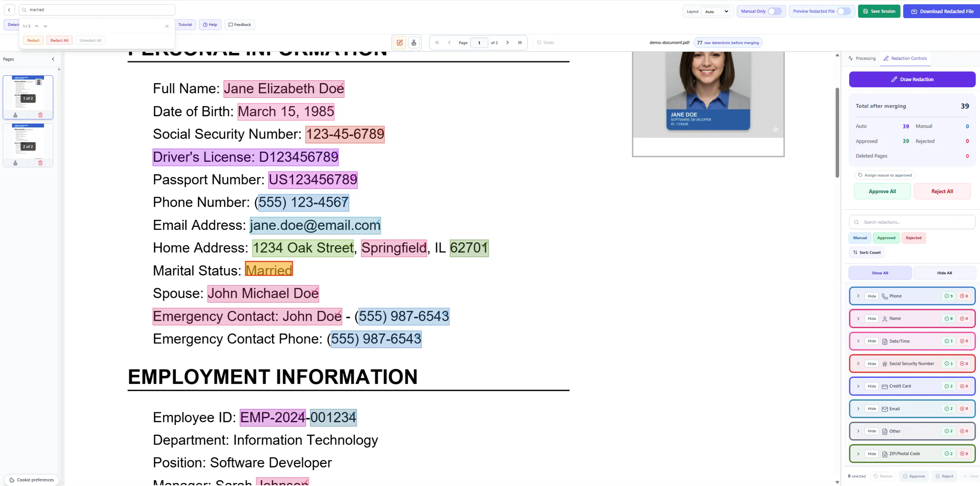This screenshot has height=486, width=980.
Task: Approved count badge in Social Security Number row
Action: 949,364
